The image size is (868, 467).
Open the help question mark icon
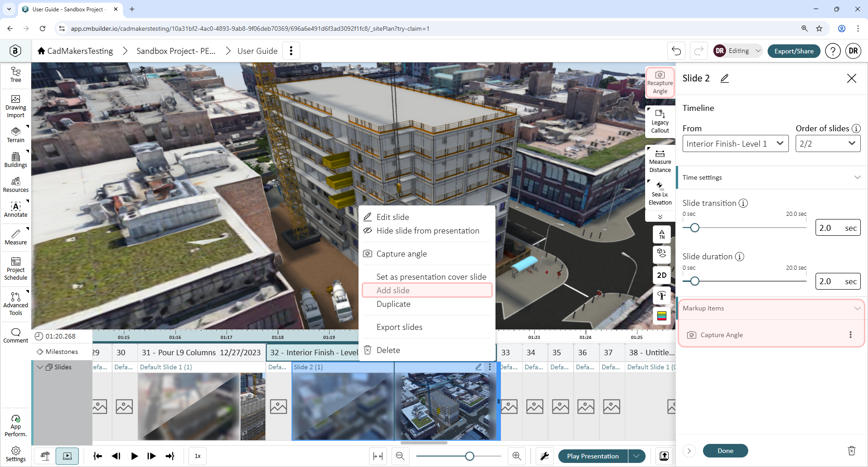(833, 51)
